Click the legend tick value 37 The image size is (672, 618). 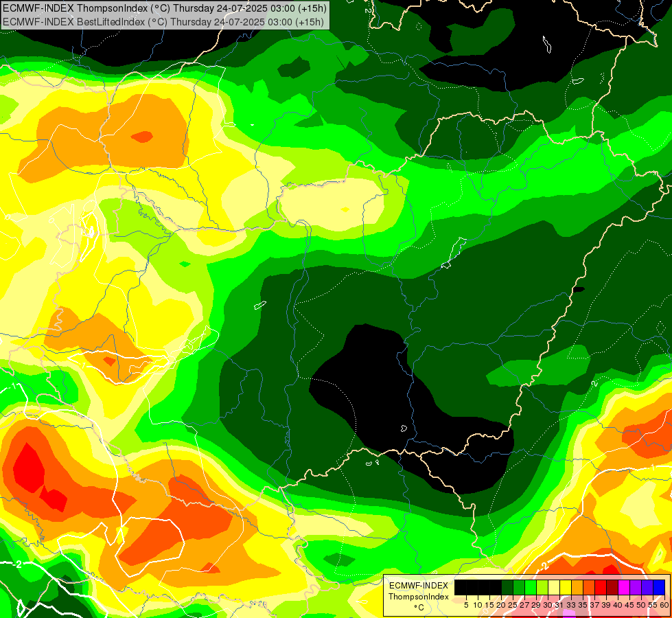(594, 605)
